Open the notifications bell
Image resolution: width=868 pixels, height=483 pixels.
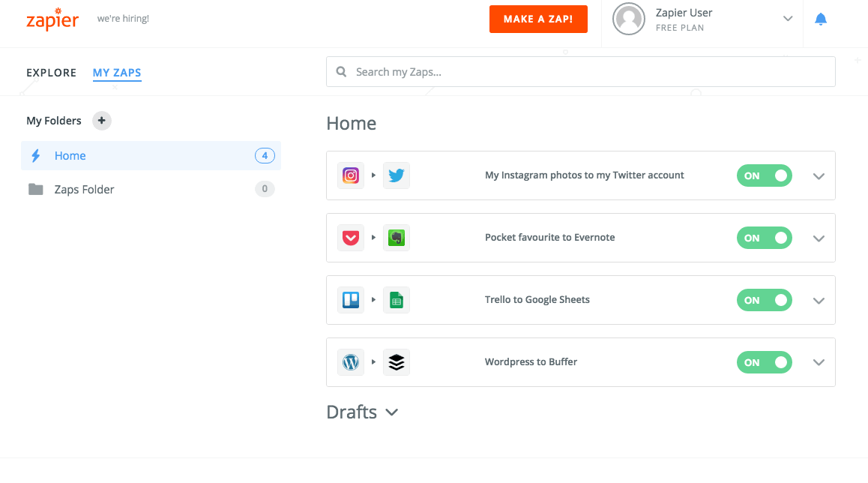coord(820,19)
